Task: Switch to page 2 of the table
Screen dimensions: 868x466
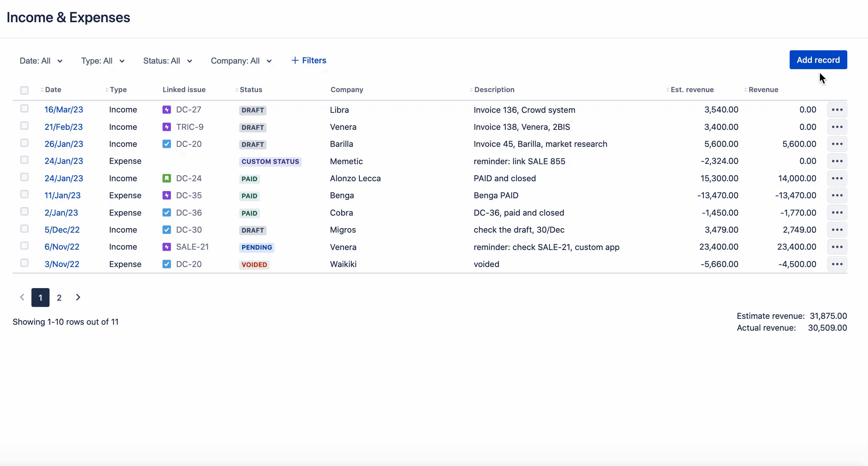Action: pos(59,297)
